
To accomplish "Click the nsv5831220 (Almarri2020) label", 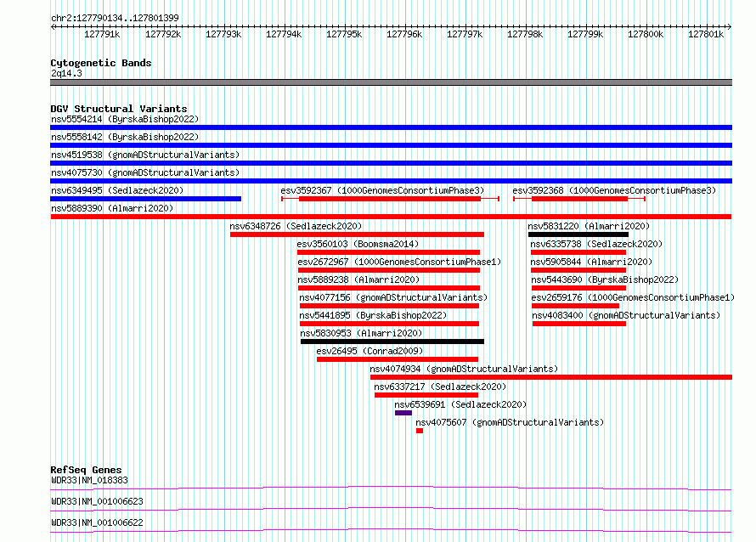I will pos(589,226).
